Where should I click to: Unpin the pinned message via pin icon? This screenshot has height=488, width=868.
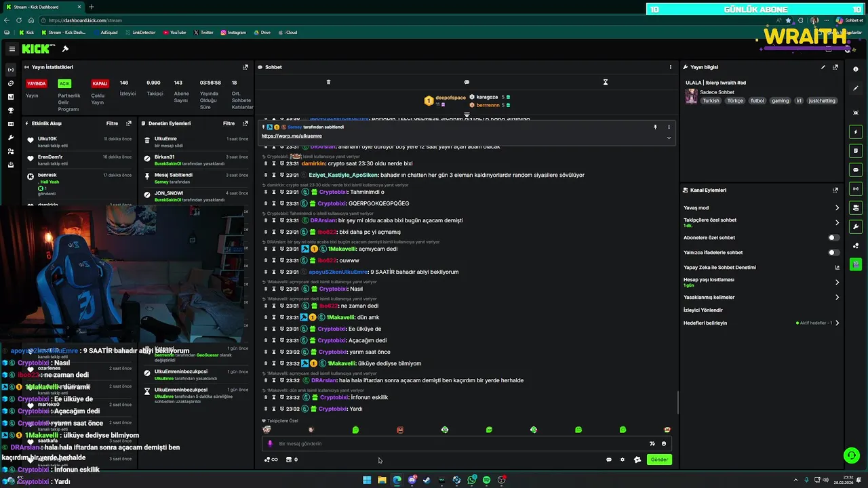(x=655, y=127)
